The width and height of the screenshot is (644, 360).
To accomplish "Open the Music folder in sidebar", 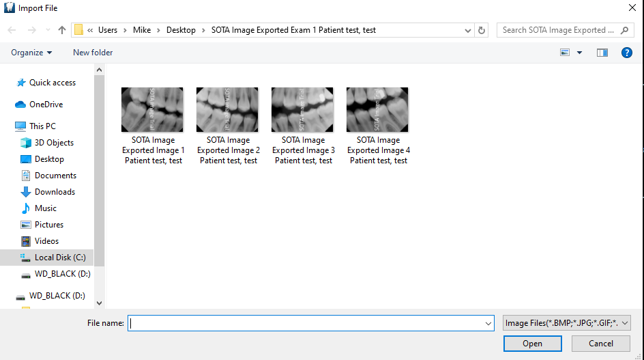I will 46,208.
